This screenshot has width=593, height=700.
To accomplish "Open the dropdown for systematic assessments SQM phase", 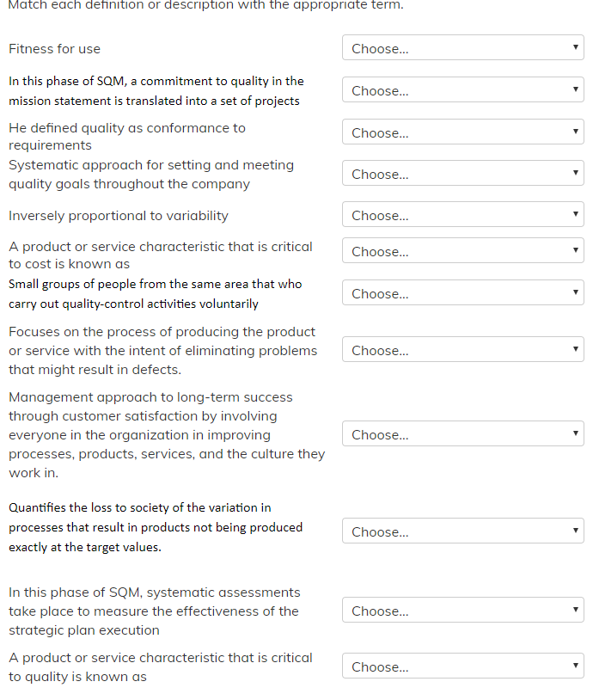I will coord(462,611).
